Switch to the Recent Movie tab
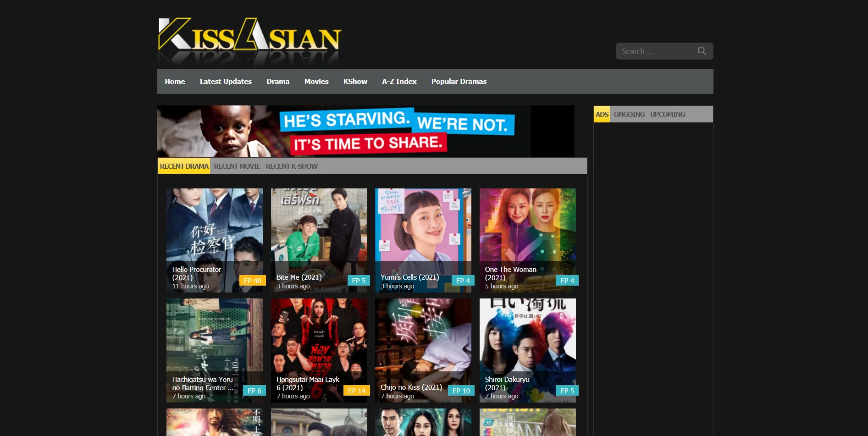Viewport: 868px width, 436px height. click(237, 166)
